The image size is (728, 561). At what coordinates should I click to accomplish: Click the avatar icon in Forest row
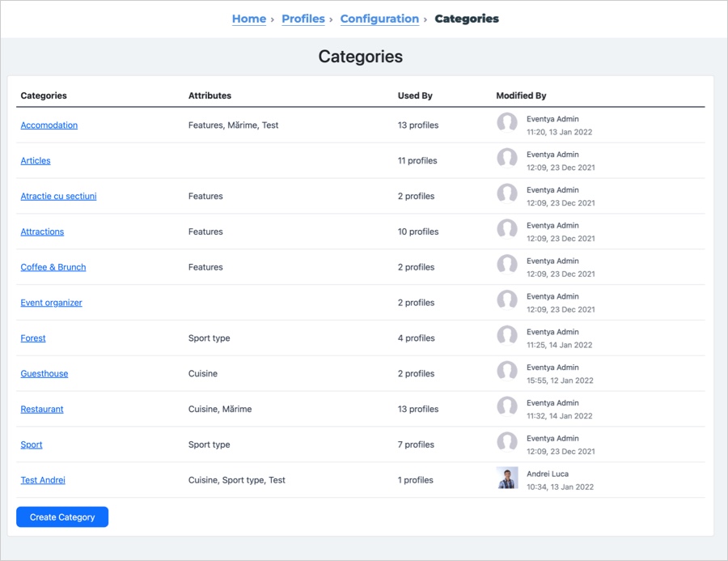(507, 336)
